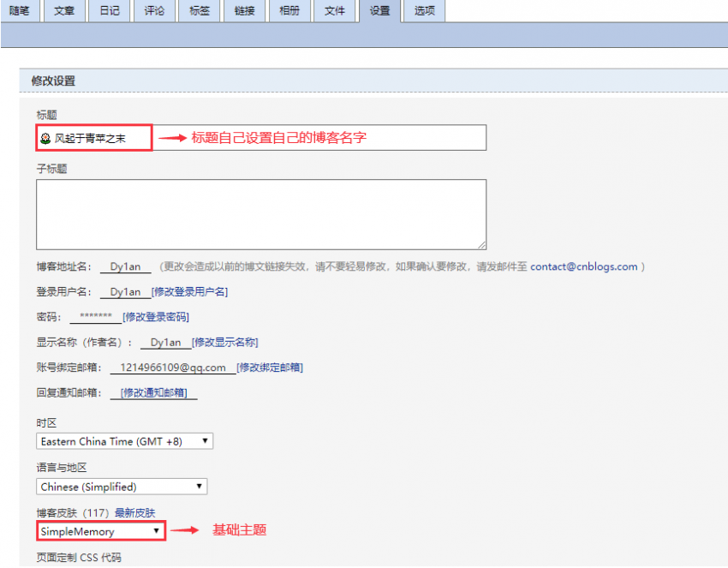Expand the SimpleMemory blog skin dropdown

[100, 531]
